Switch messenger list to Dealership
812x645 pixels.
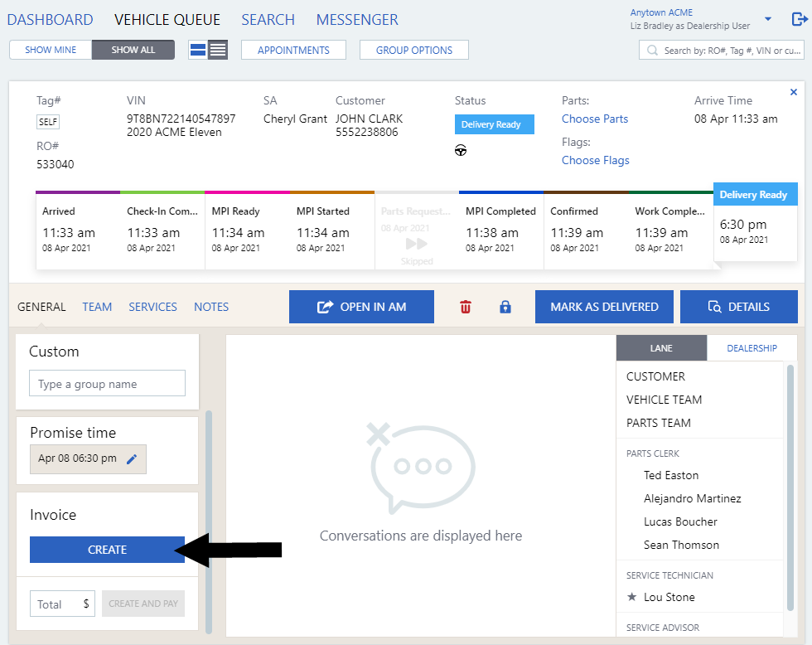click(752, 348)
